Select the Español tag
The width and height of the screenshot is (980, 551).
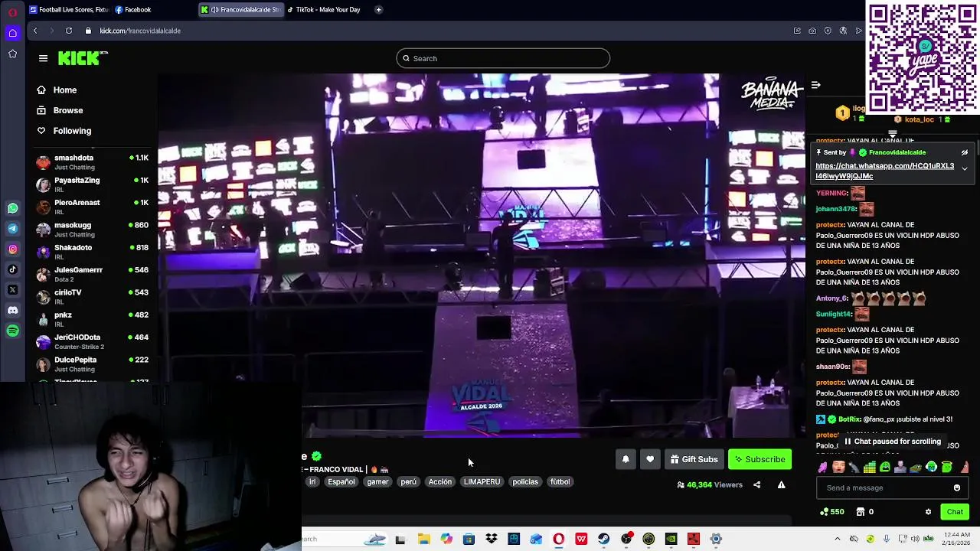tap(341, 482)
